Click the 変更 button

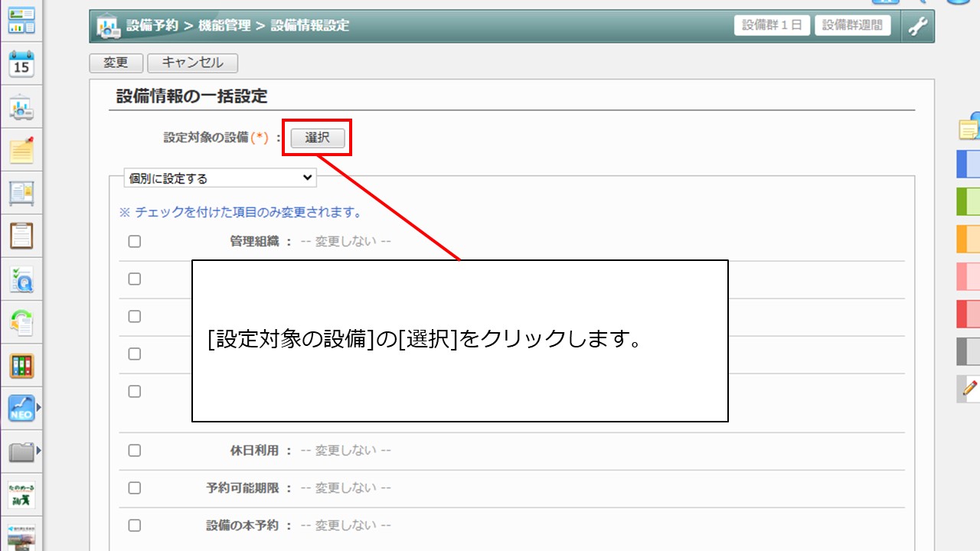click(116, 63)
